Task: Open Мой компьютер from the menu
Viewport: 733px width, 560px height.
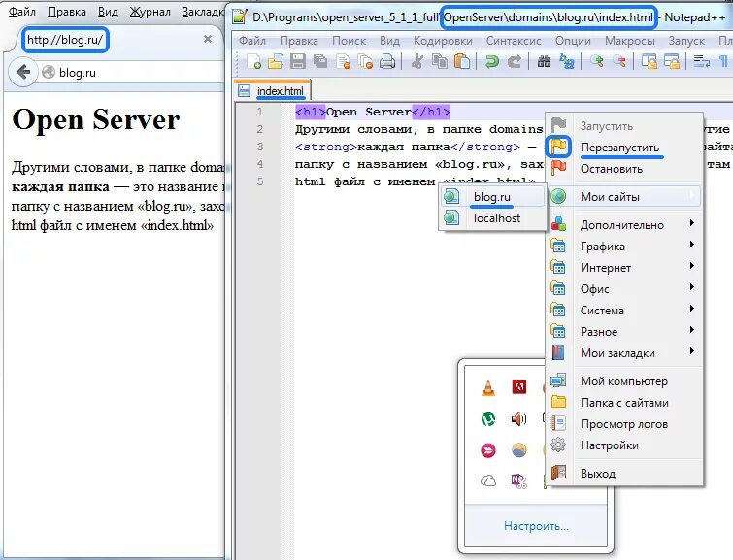Action: [624, 381]
